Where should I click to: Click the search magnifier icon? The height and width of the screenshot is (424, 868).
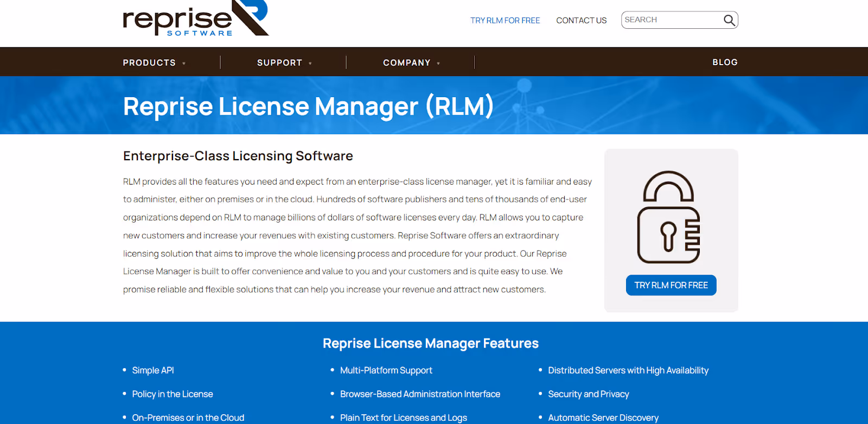click(x=729, y=20)
